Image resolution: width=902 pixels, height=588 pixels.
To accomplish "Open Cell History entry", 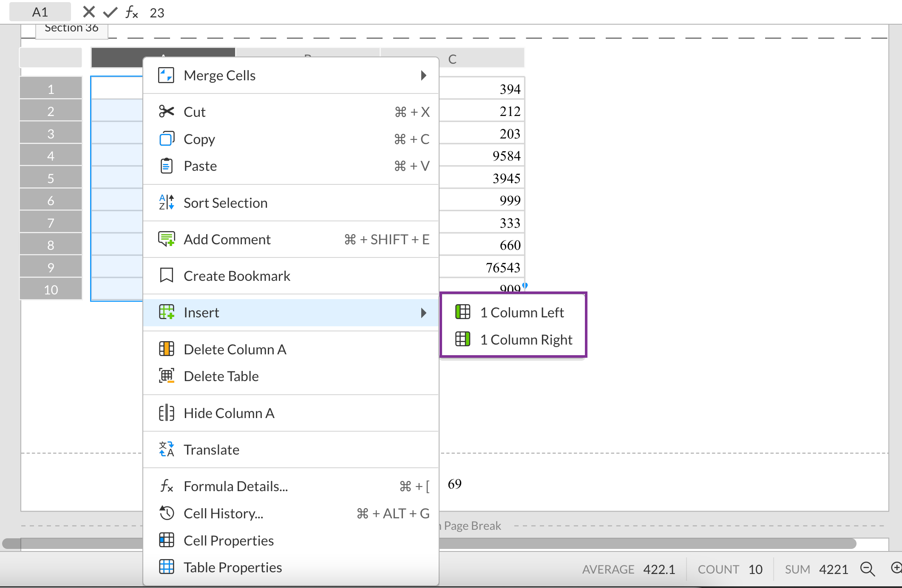I will 223,513.
